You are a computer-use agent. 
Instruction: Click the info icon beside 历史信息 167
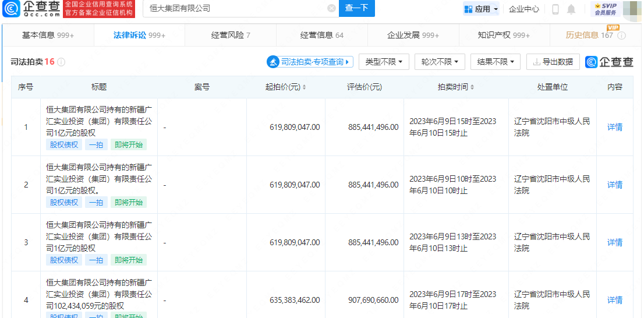(x=622, y=36)
